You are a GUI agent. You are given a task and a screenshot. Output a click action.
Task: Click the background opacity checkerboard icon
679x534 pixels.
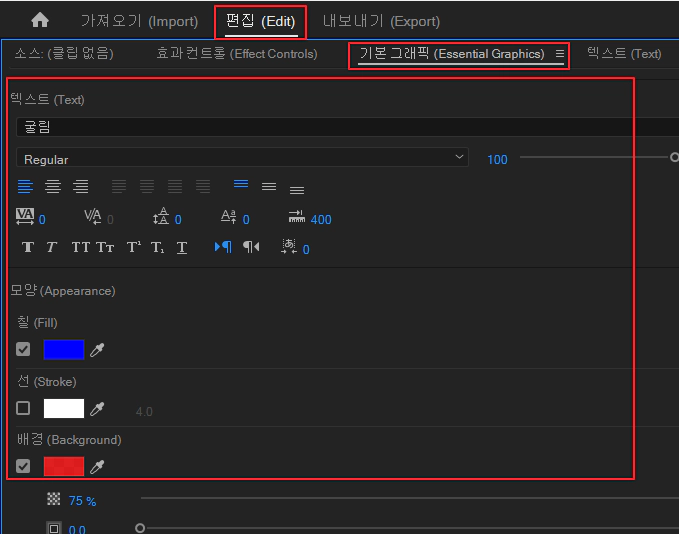(54, 499)
